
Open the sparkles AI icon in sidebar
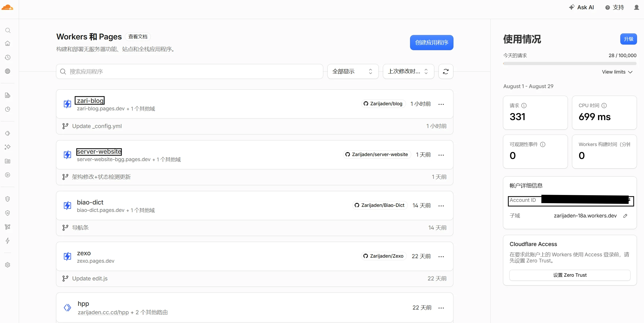8,147
